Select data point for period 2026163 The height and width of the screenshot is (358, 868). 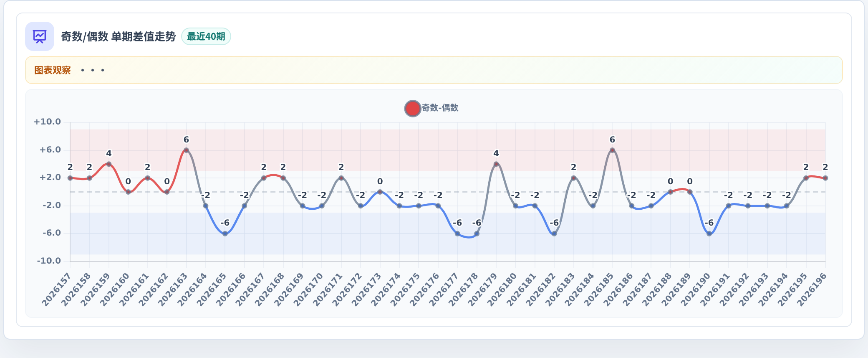(x=186, y=150)
